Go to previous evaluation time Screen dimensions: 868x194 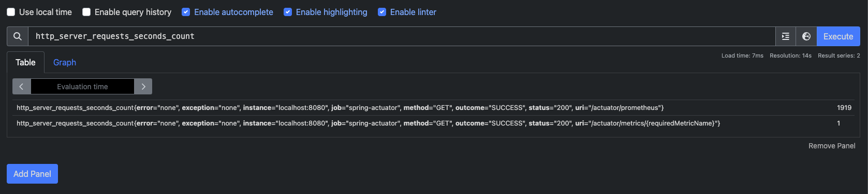coord(21,87)
